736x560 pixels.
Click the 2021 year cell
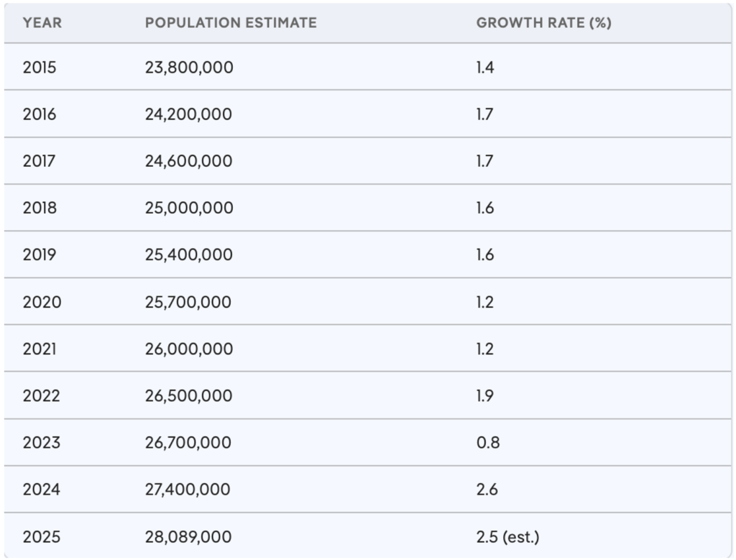click(39, 349)
